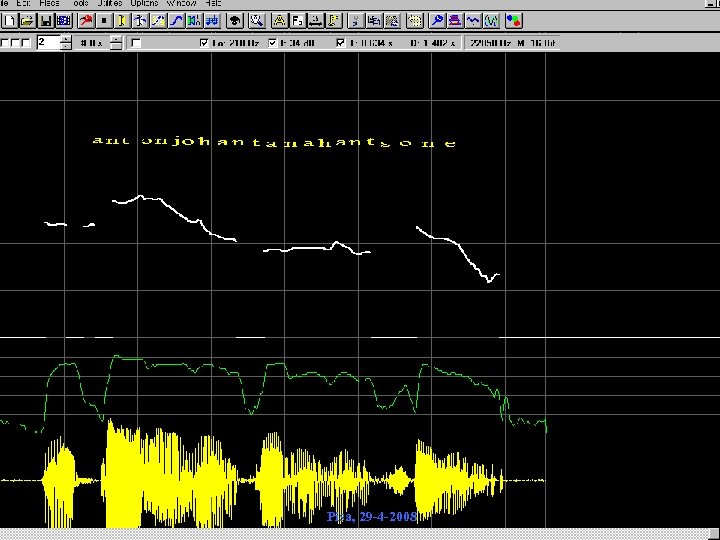Untick the intensity dB checkbox

(273, 43)
